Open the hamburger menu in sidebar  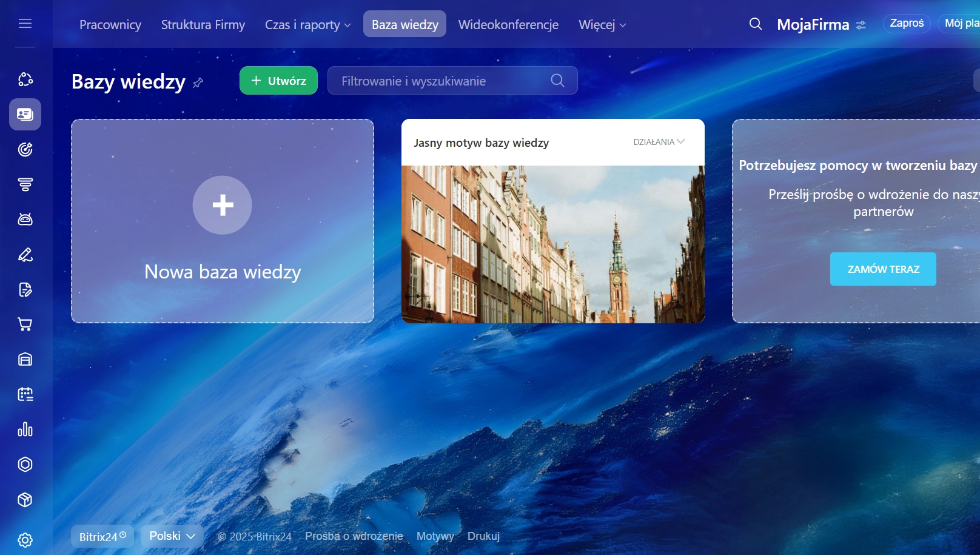coord(25,24)
